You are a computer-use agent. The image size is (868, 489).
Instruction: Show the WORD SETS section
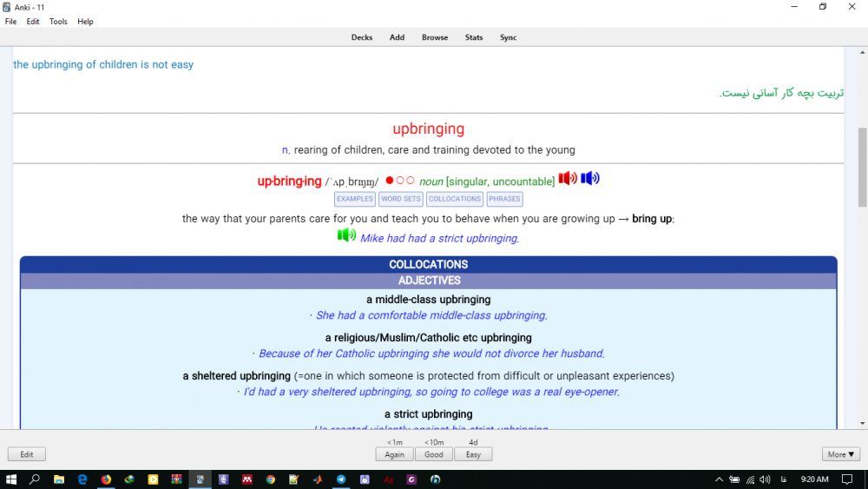click(401, 199)
